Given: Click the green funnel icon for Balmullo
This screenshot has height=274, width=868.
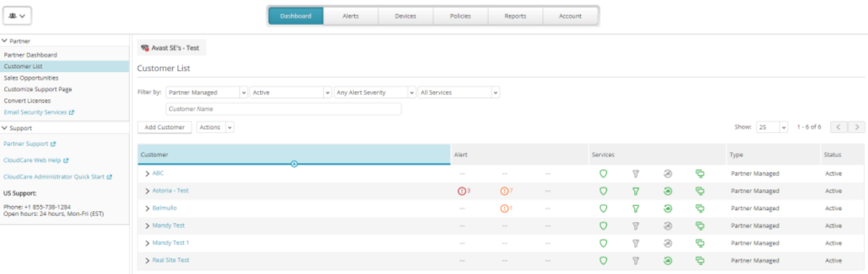Looking at the screenshot, I should [x=635, y=209].
